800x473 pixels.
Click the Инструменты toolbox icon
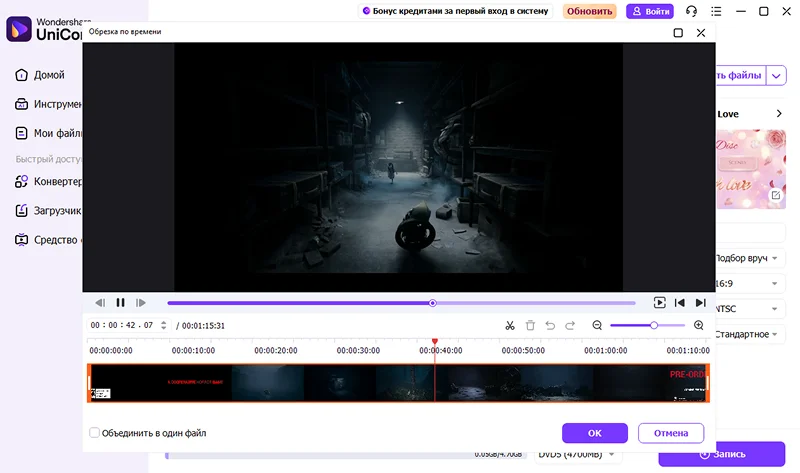(21, 104)
